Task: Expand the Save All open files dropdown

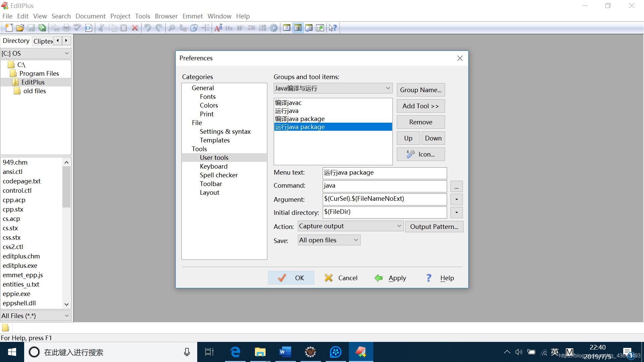Action: pos(356,240)
